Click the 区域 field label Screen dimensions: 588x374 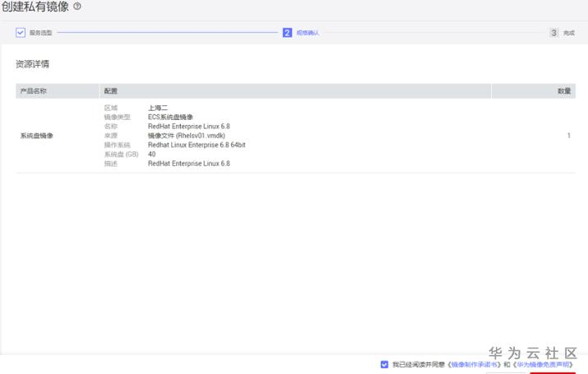point(111,108)
